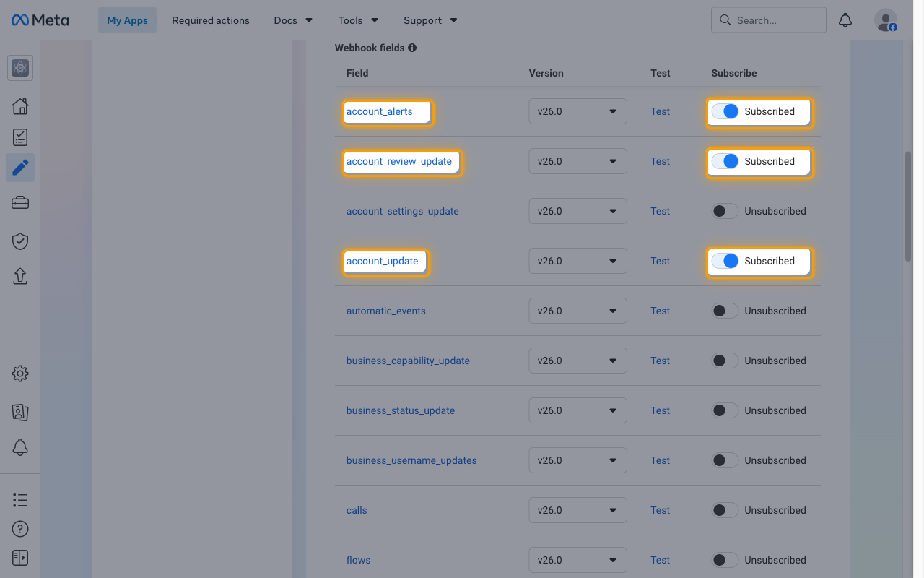The width and height of the screenshot is (924, 578).
Task: Open the checklist icon in sidebar
Action: pos(20,137)
